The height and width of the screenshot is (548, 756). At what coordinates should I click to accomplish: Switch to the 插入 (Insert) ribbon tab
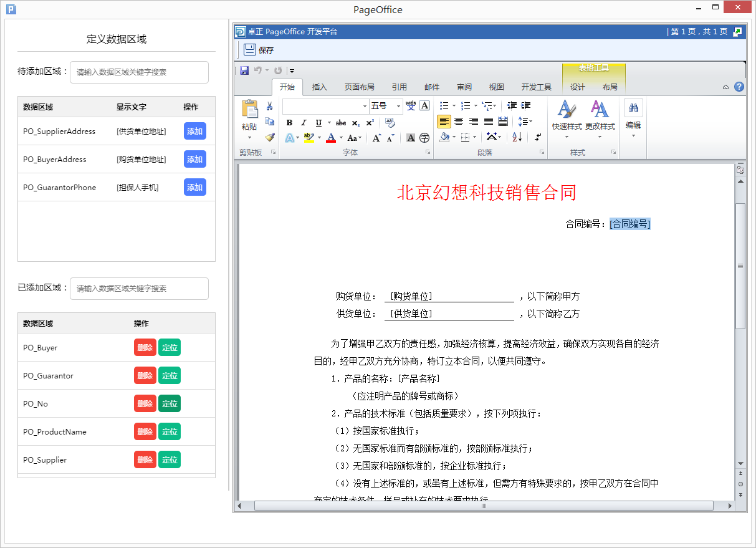[x=320, y=87]
